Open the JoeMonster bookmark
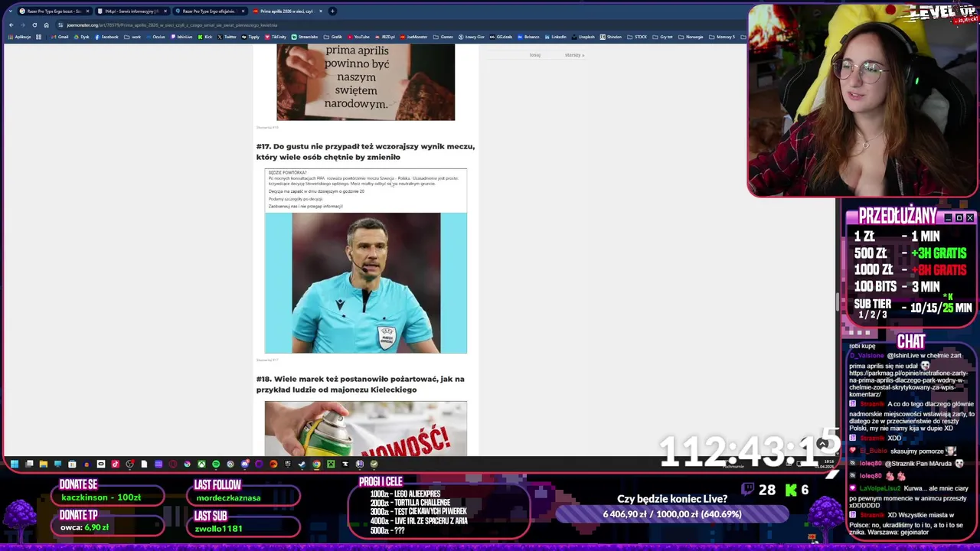The height and width of the screenshot is (551, 980). tap(413, 37)
